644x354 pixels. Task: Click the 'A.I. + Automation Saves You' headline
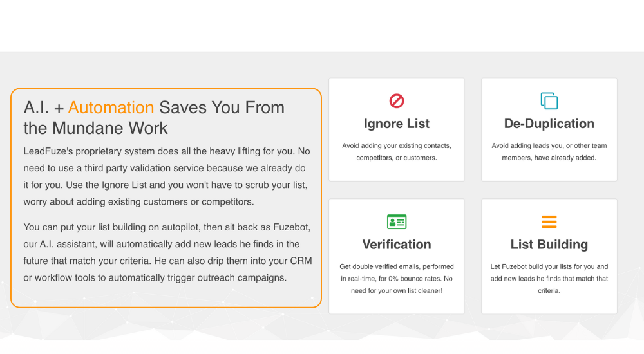tap(154, 118)
